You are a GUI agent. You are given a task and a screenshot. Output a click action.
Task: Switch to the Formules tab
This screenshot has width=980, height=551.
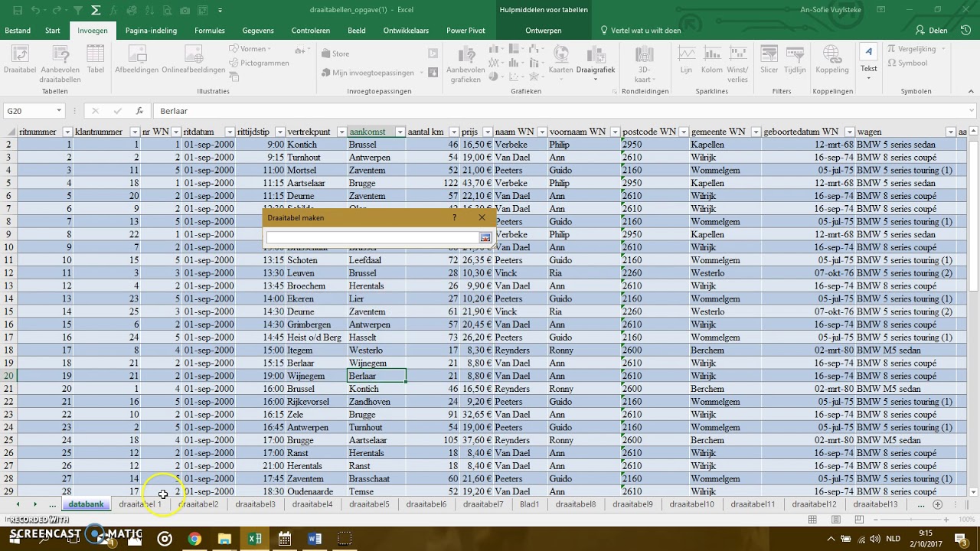pos(210,31)
